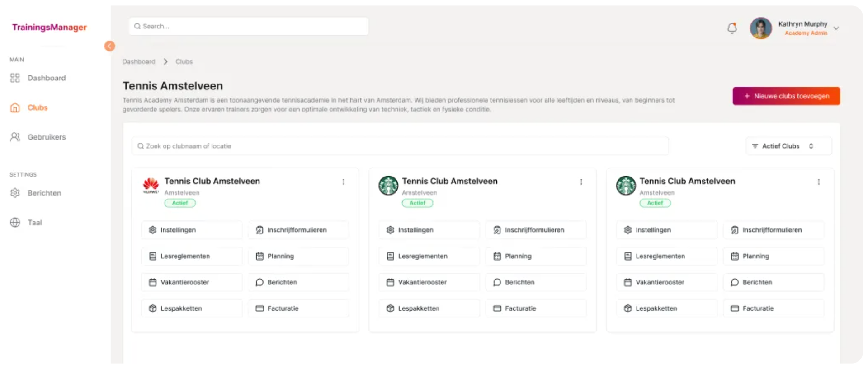868x373 pixels.
Task: Click the Huawei logo on first club card
Action: pos(151,186)
